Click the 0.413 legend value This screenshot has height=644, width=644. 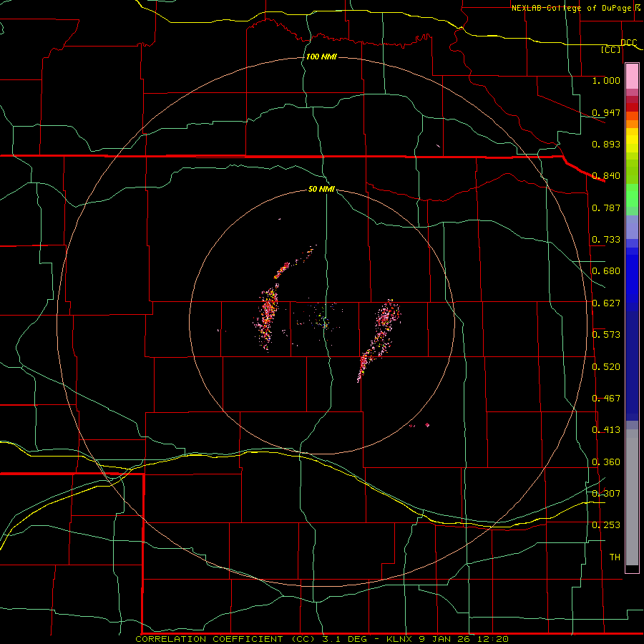tap(606, 430)
